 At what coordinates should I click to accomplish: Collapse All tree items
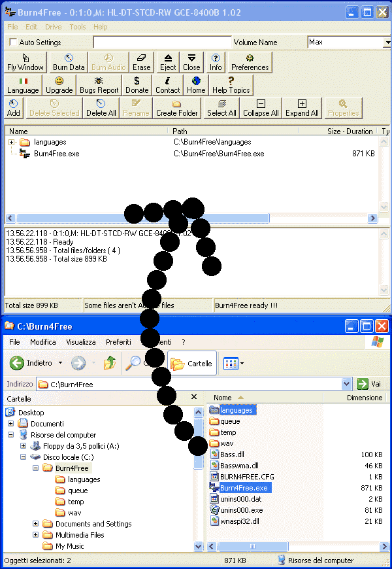261,108
